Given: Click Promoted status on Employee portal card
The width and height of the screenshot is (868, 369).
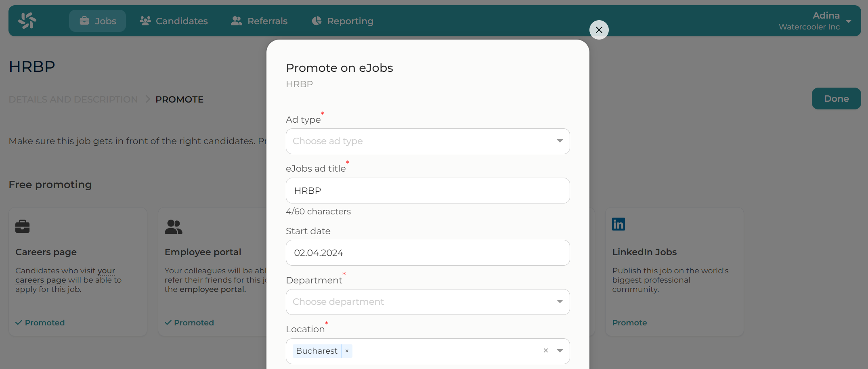Looking at the screenshot, I should pyautogui.click(x=189, y=323).
